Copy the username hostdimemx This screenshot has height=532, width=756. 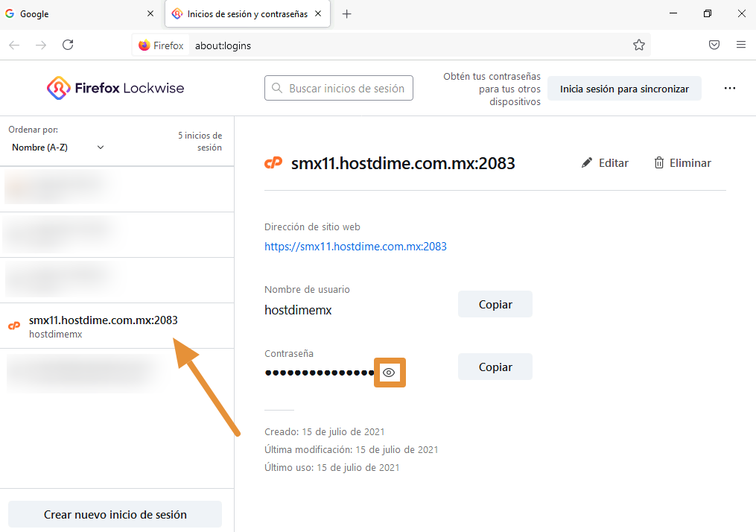click(x=495, y=305)
